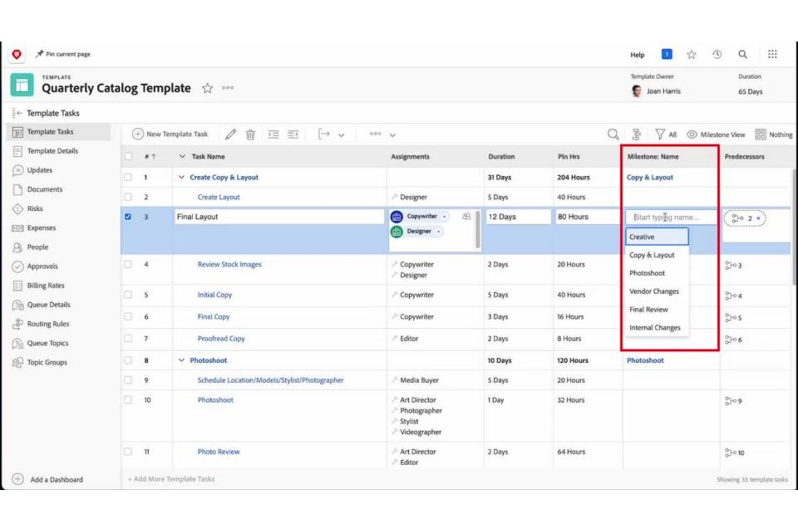Go to Billing Rates section
The width and height of the screenshot is (798, 532).
(x=46, y=285)
